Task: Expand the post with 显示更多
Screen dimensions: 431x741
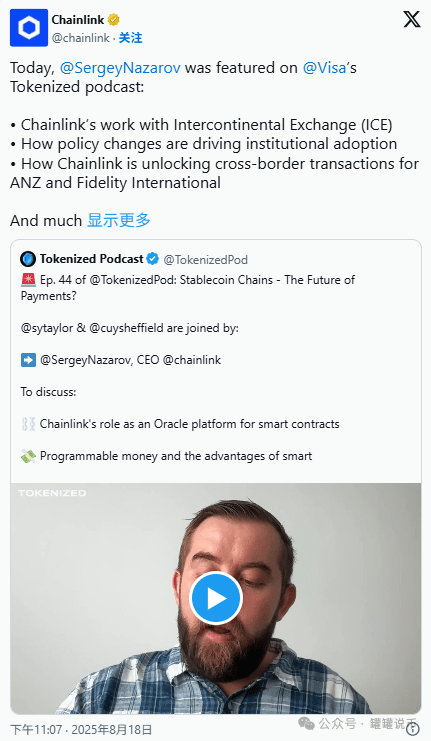Action: [119, 220]
